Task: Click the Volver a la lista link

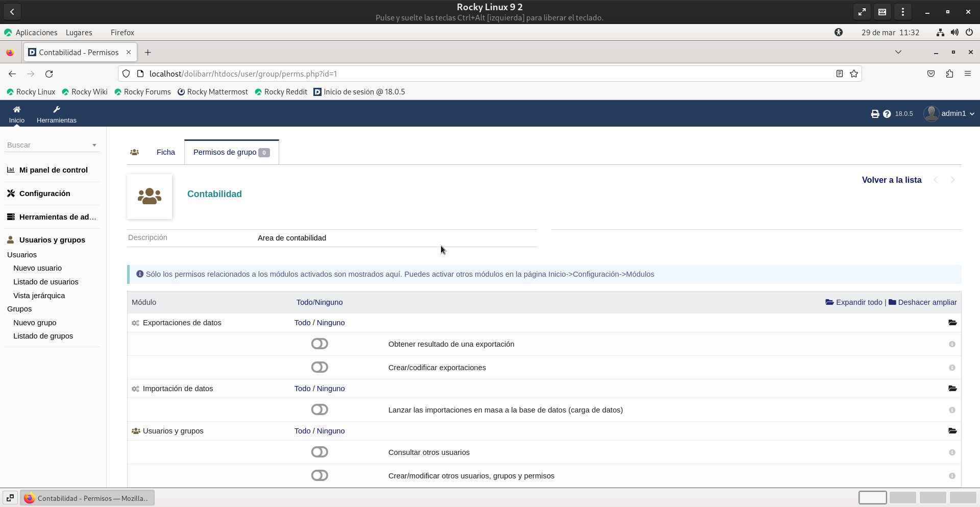Action: (x=891, y=180)
